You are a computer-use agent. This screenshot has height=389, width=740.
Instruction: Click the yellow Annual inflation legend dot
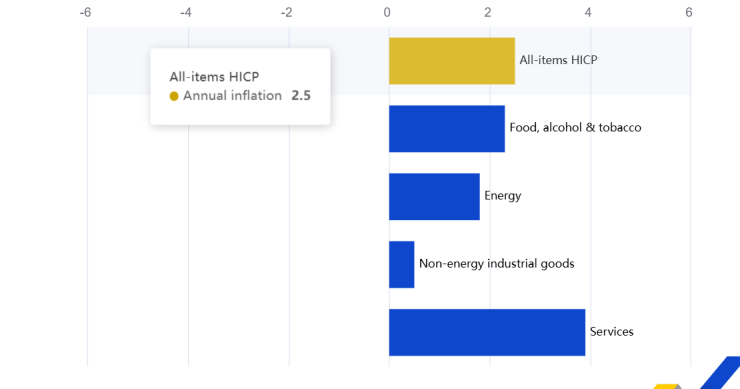pyautogui.click(x=174, y=96)
